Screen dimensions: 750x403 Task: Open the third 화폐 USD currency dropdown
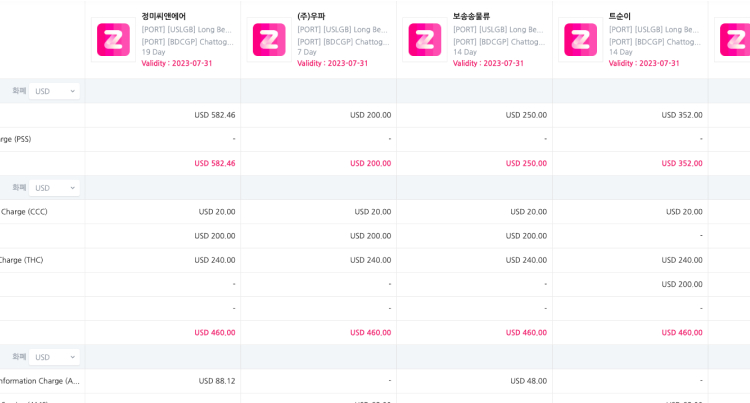click(x=54, y=357)
